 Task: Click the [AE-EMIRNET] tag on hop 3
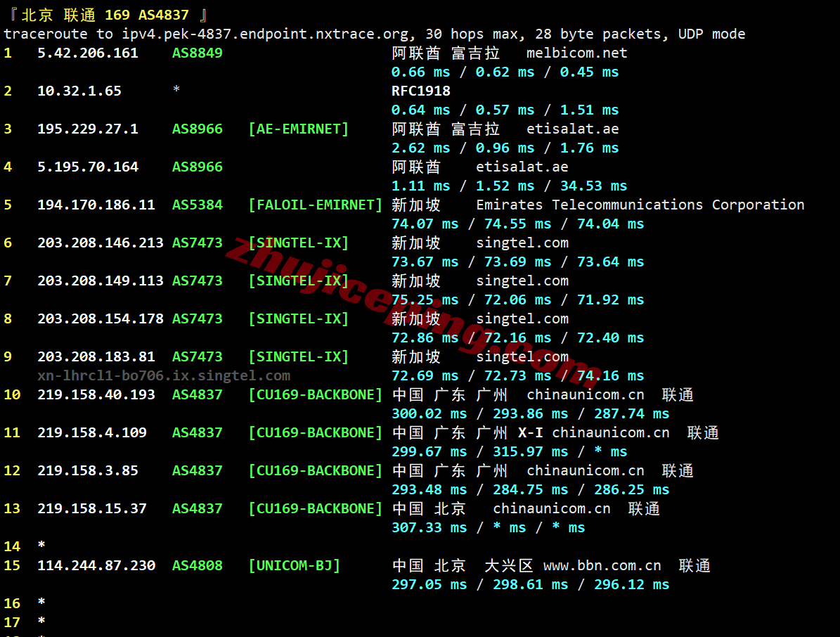pyautogui.click(x=298, y=129)
